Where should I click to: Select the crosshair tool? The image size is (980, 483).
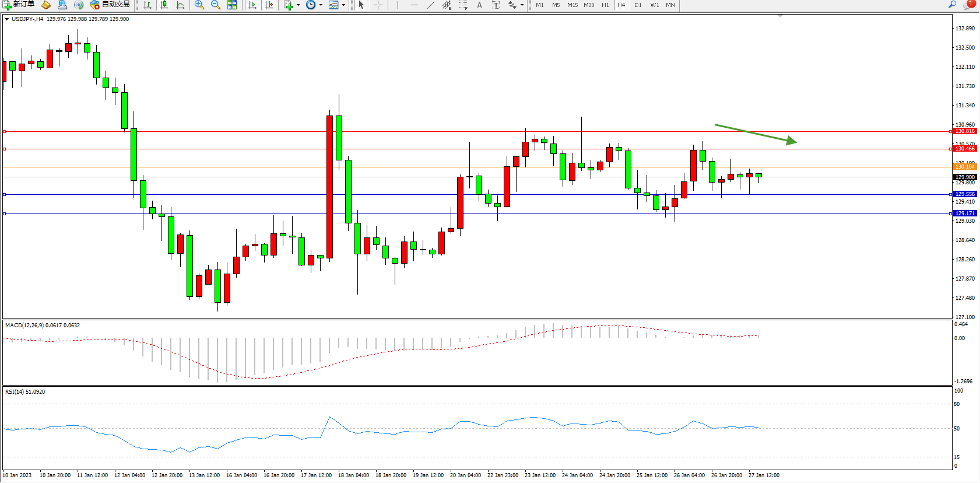coord(378,5)
